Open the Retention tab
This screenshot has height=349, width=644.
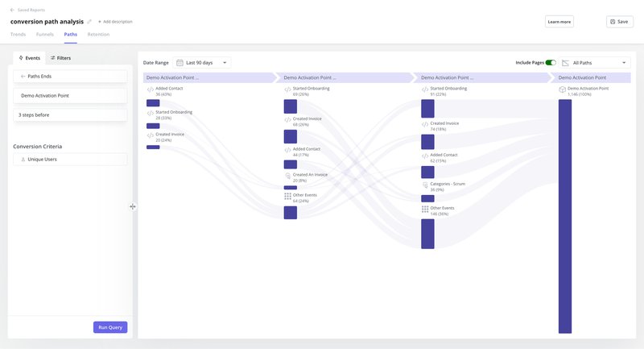pyautogui.click(x=98, y=35)
